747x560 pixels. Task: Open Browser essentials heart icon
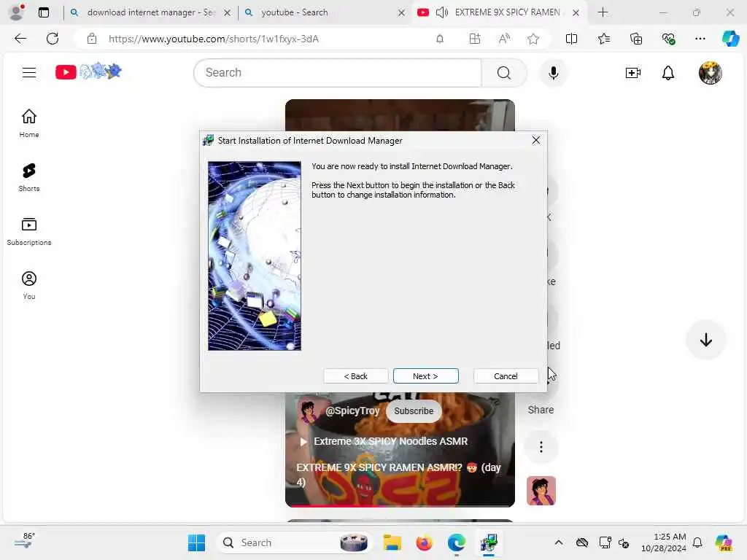point(668,39)
